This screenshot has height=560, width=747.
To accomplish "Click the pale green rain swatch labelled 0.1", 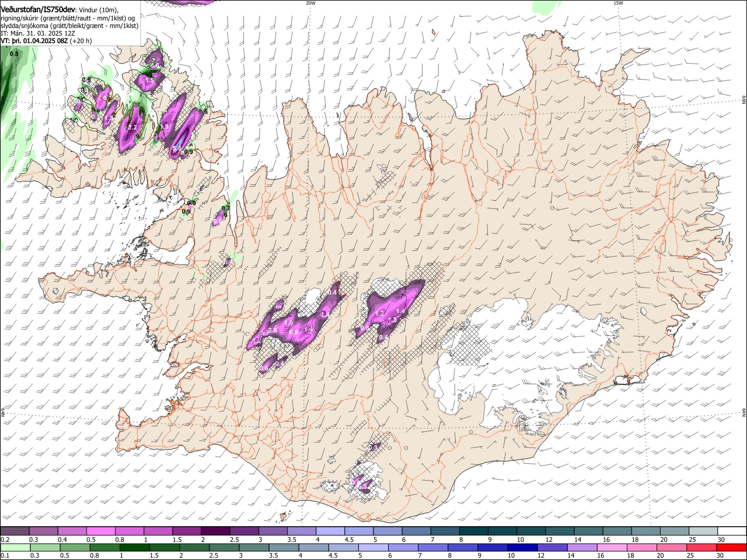I will (16, 547).
